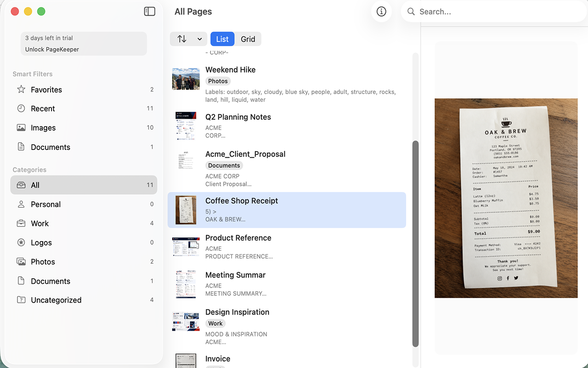This screenshot has width=588, height=368.
Task: Click the Work tag on Design Inspiration
Action: (x=215, y=323)
